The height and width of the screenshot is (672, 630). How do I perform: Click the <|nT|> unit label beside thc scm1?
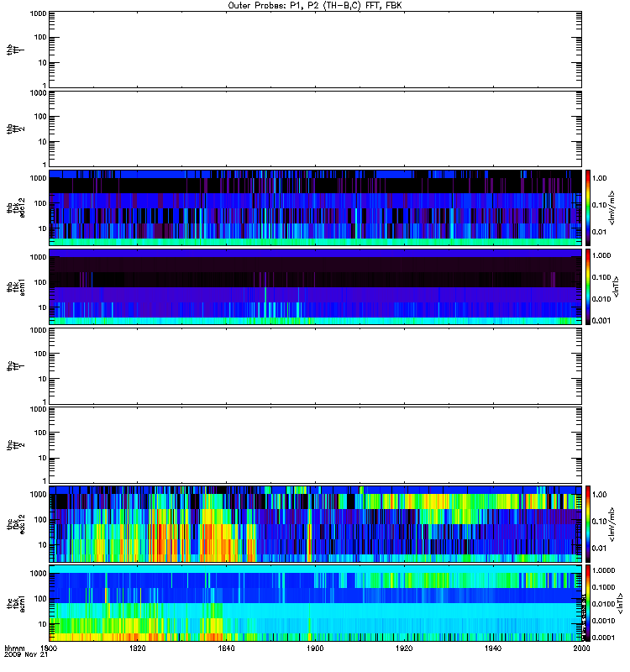(620, 603)
